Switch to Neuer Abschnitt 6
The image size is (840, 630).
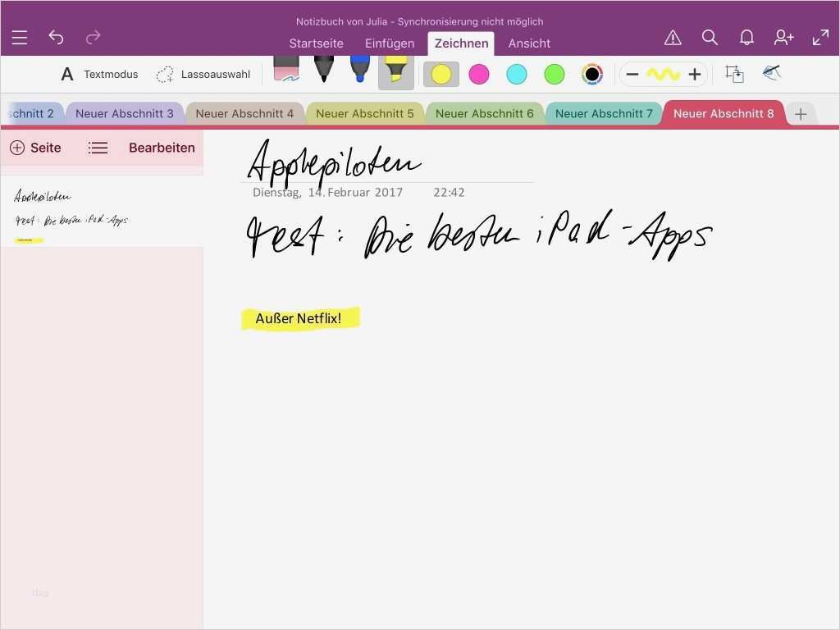click(x=484, y=113)
